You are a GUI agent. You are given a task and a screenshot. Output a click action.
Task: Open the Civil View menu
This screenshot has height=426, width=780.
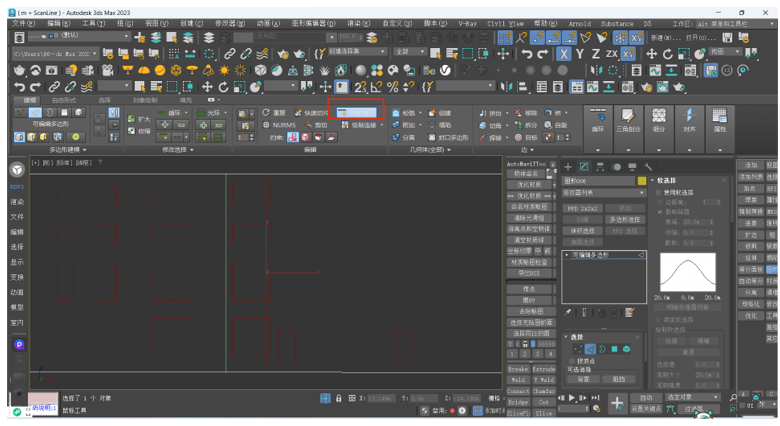coord(505,23)
